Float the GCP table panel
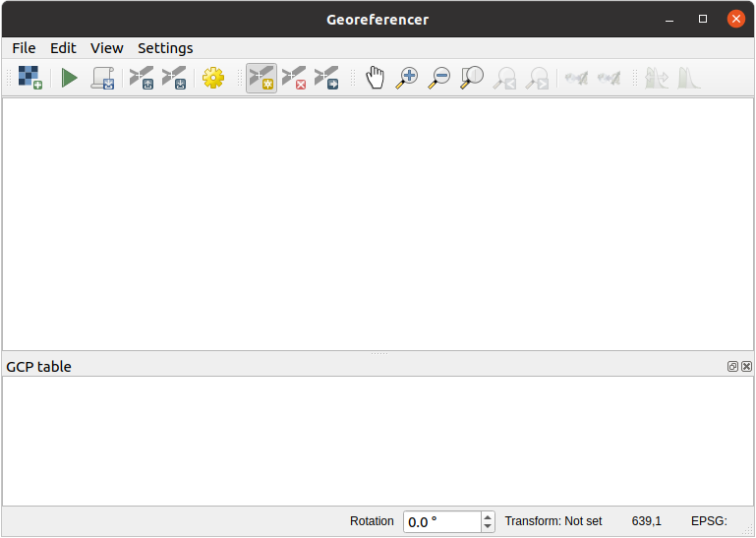This screenshot has width=756, height=538. pos(732,366)
